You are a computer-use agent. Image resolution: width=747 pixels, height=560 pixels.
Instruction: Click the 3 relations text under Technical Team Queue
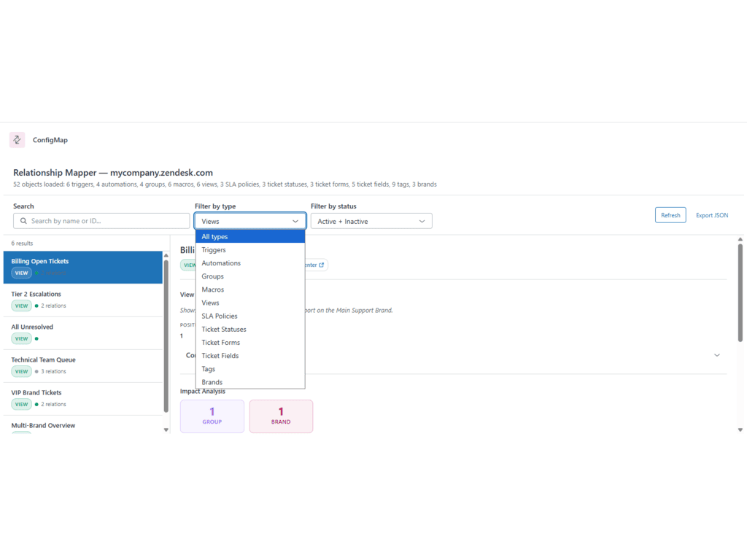point(53,371)
